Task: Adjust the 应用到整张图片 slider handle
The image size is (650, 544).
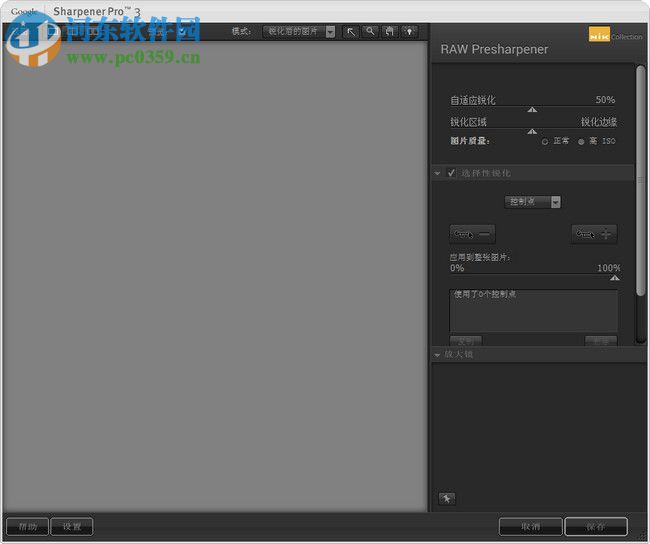Action: coord(615,278)
